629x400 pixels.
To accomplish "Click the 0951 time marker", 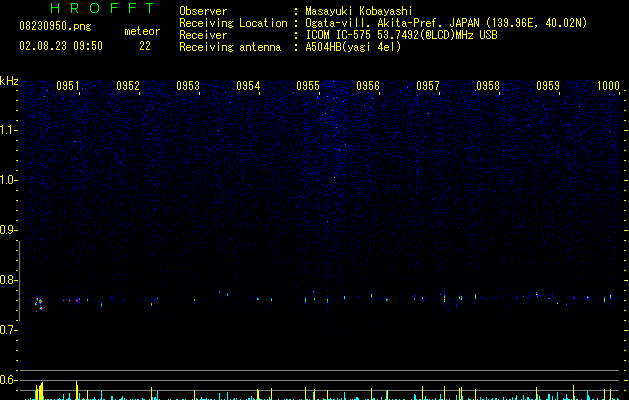I will 67,86.
